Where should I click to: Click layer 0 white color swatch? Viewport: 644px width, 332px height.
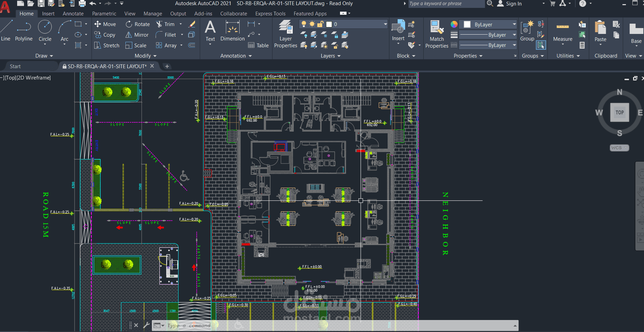tap(329, 24)
